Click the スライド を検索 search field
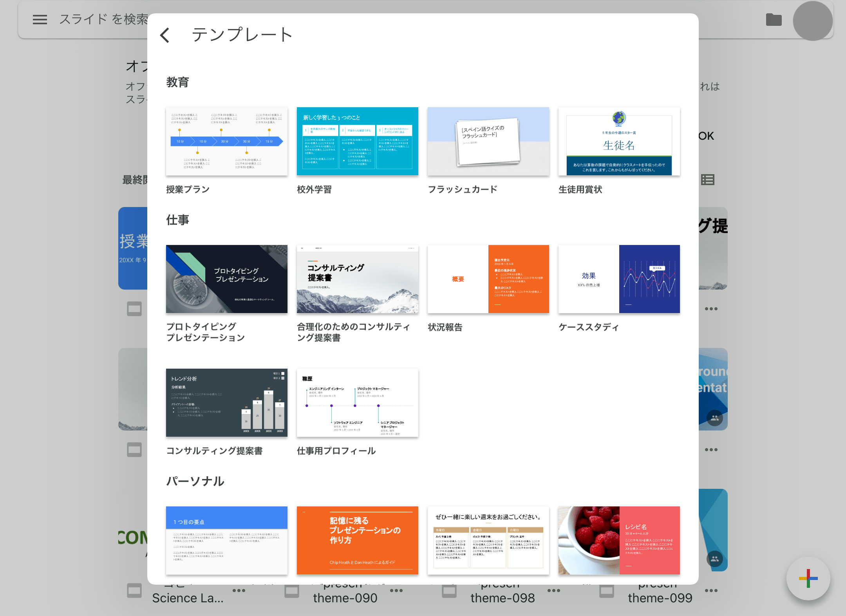The height and width of the screenshot is (616, 846). tap(103, 19)
